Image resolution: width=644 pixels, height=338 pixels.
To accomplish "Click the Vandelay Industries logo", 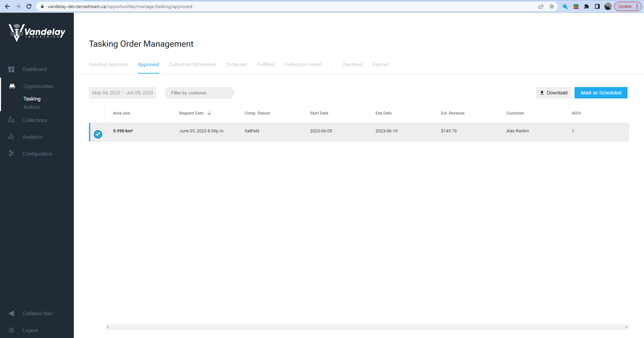I will point(37,33).
